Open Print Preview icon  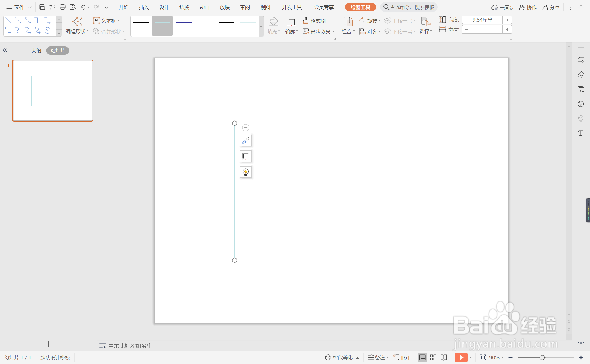73,7
